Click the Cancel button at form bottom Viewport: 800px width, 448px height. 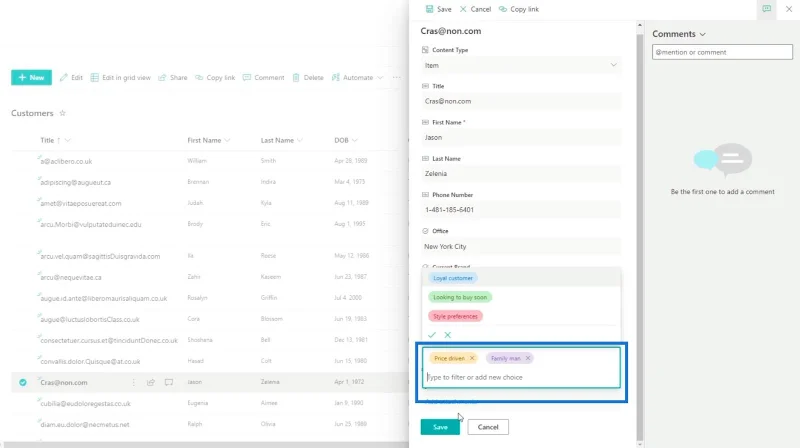488,427
